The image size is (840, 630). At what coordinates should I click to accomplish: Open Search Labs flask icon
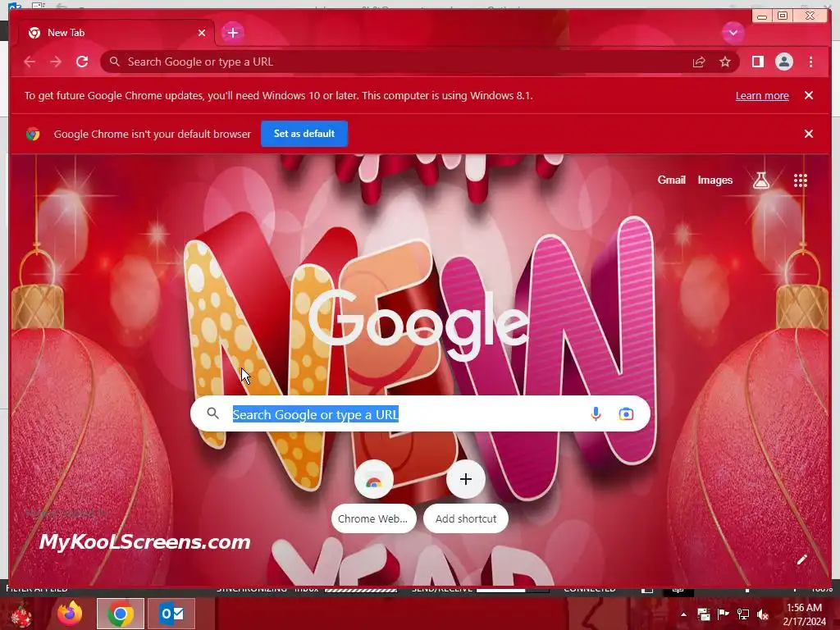point(760,180)
